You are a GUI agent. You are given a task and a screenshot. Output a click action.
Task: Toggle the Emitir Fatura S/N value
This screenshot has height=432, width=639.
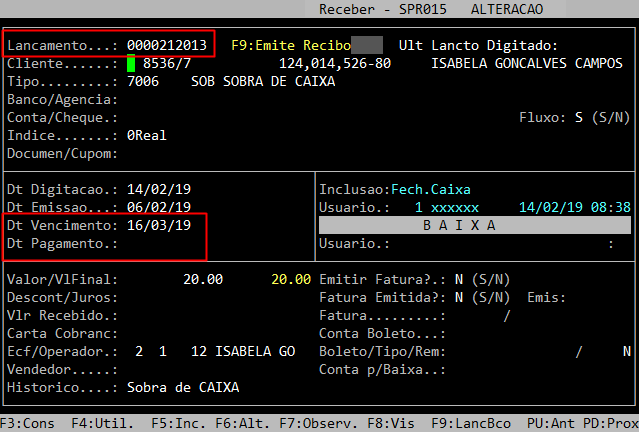pyautogui.click(x=458, y=279)
